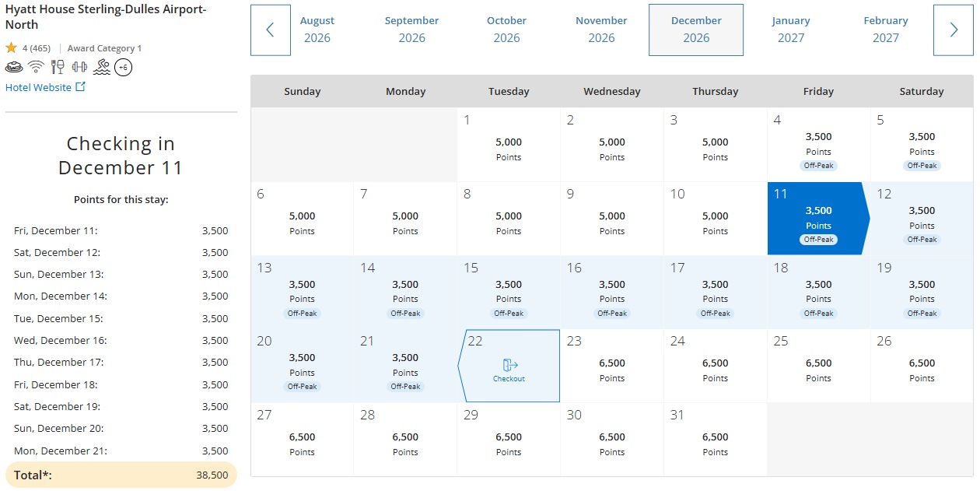Click the restaurant dining amenity icon

pyautogui.click(x=58, y=67)
